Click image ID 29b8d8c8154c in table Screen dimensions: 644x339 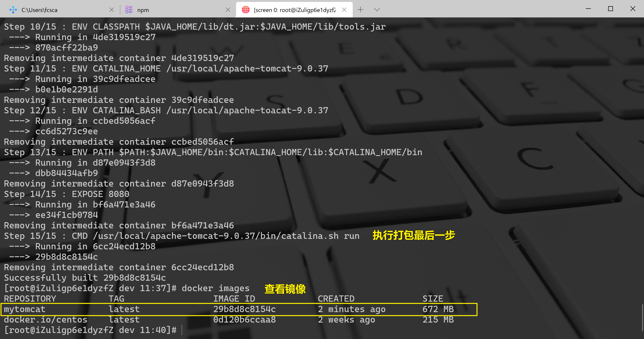(244, 309)
